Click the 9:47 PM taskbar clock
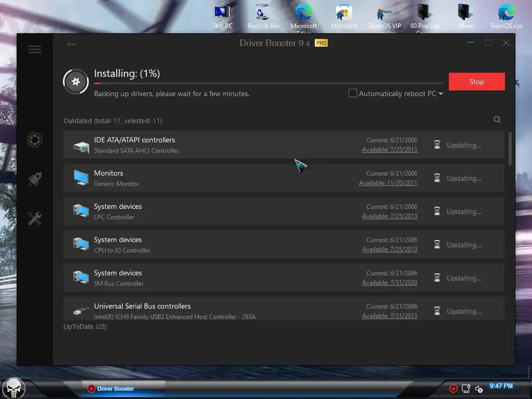This screenshot has height=399, width=532. click(501, 386)
